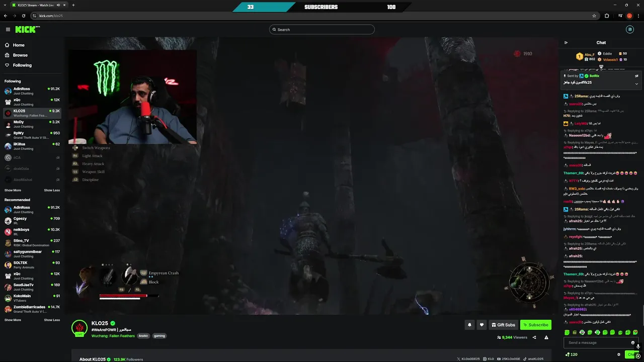The image size is (644, 362).
Task: Open Cgeezy recommended channel
Action: [x=32, y=220]
